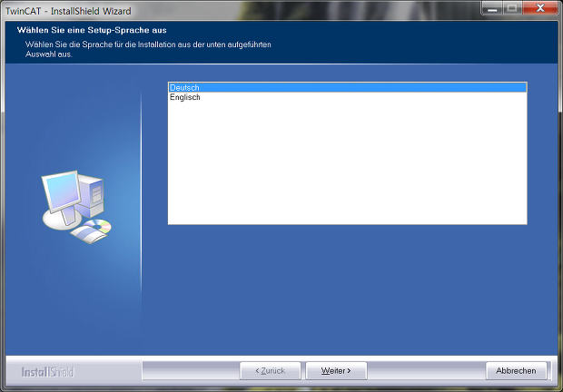Select Englisch in the language list
Viewport: 563px width, 392px height.
pyautogui.click(x=348, y=97)
